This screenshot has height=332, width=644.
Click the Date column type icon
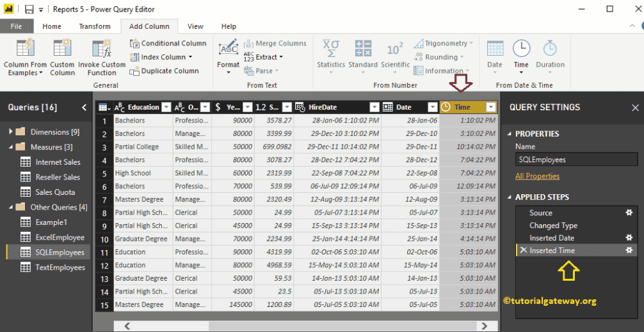tap(388, 107)
